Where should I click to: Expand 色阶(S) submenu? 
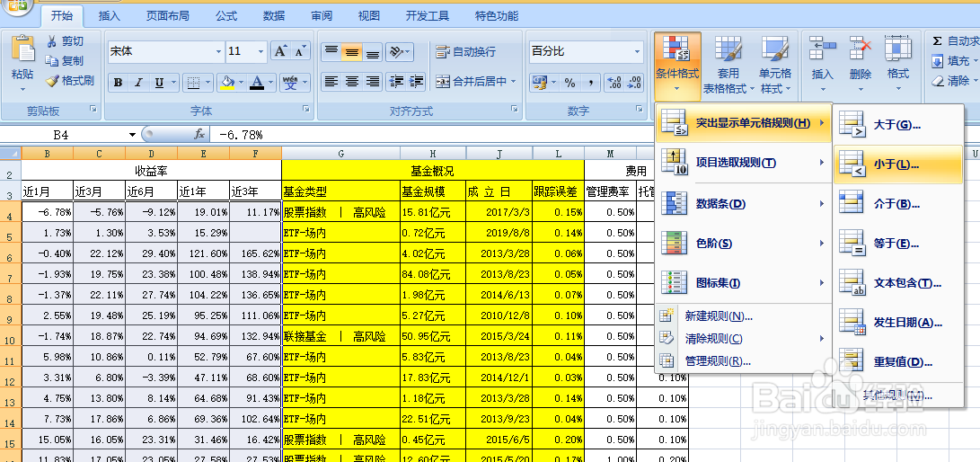pyautogui.click(x=744, y=244)
